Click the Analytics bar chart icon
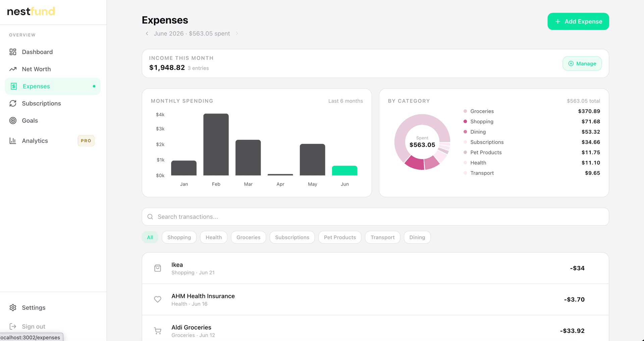This screenshot has width=644, height=341. pyautogui.click(x=13, y=141)
